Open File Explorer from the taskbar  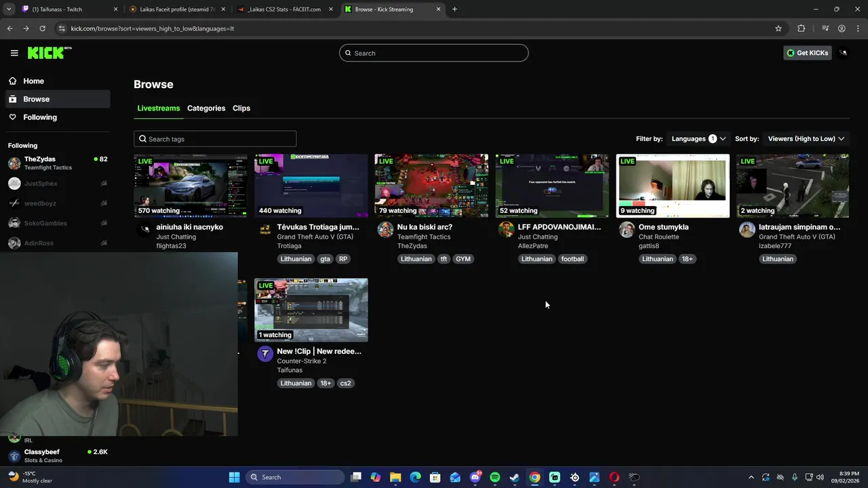[395, 477]
